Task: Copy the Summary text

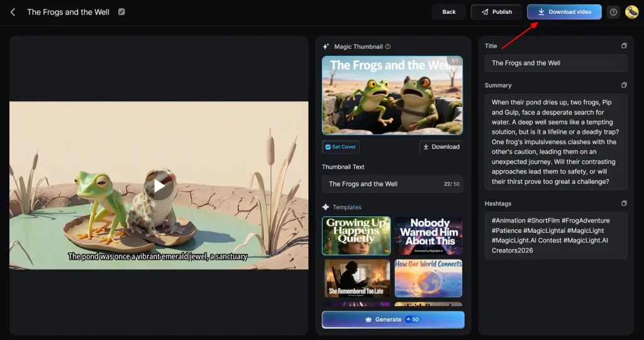Action: click(624, 85)
